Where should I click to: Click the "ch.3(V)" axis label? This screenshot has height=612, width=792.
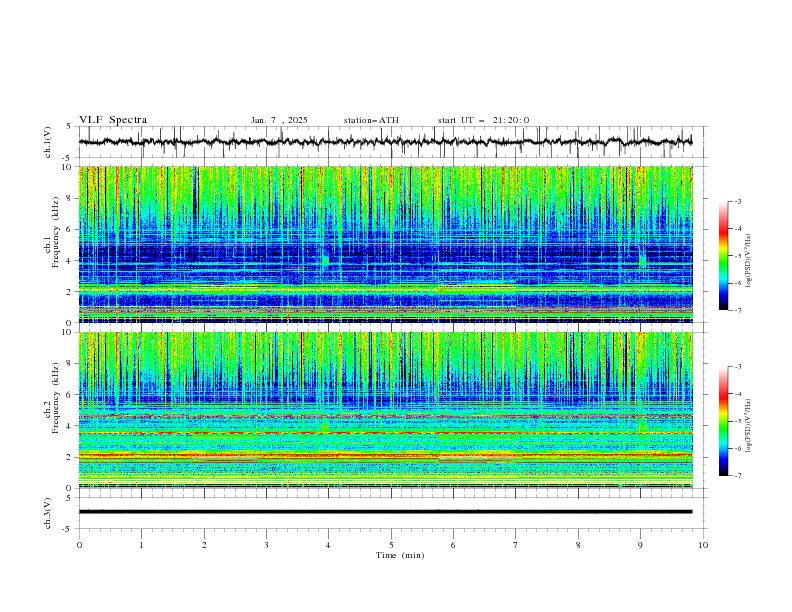point(48,513)
